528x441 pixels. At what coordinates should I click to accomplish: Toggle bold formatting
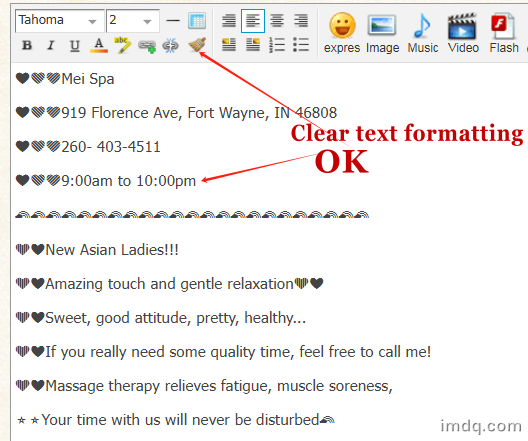[27, 45]
